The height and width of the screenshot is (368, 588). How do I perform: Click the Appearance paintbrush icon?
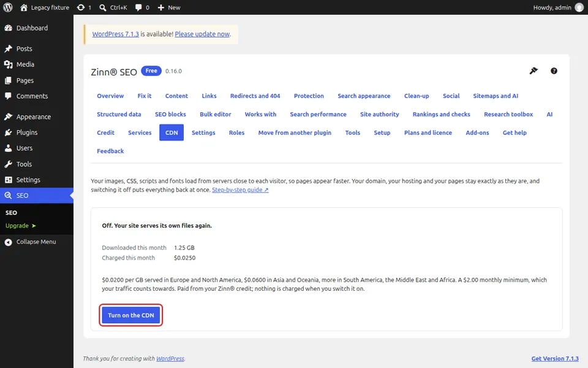(x=8, y=117)
